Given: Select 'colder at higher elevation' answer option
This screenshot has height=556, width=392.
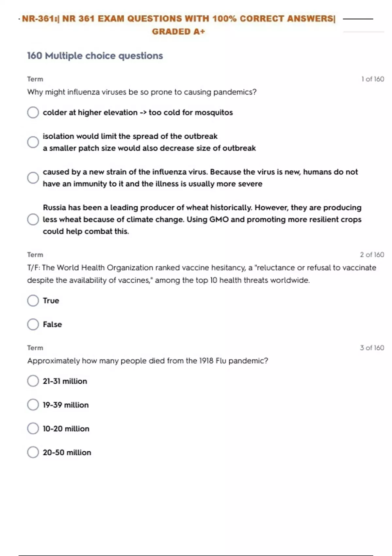Looking at the screenshot, I should tap(33, 113).
